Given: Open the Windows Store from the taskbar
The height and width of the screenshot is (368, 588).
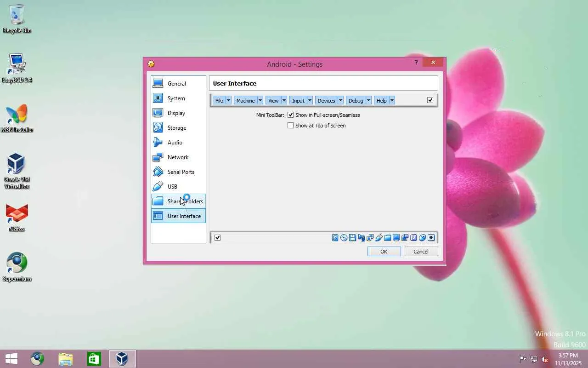Looking at the screenshot, I should click(x=94, y=359).
